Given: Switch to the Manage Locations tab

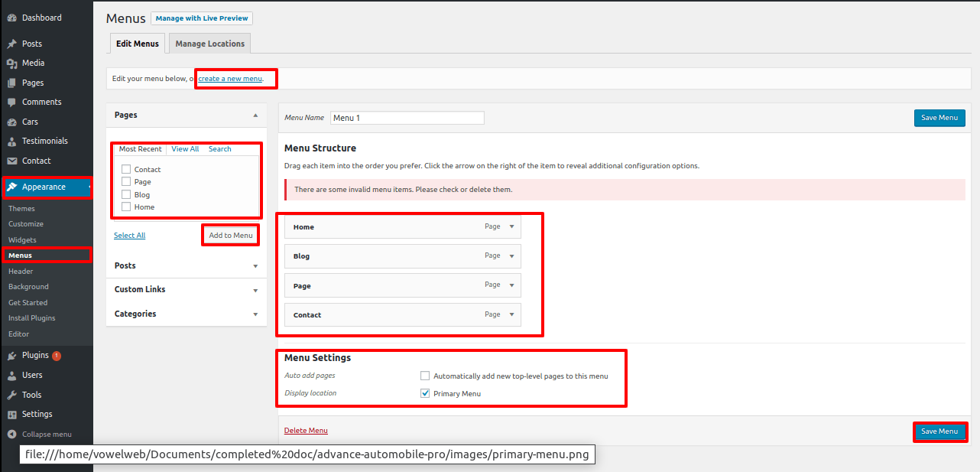Looking at the screenshot, I should click(x=209, y=44).
